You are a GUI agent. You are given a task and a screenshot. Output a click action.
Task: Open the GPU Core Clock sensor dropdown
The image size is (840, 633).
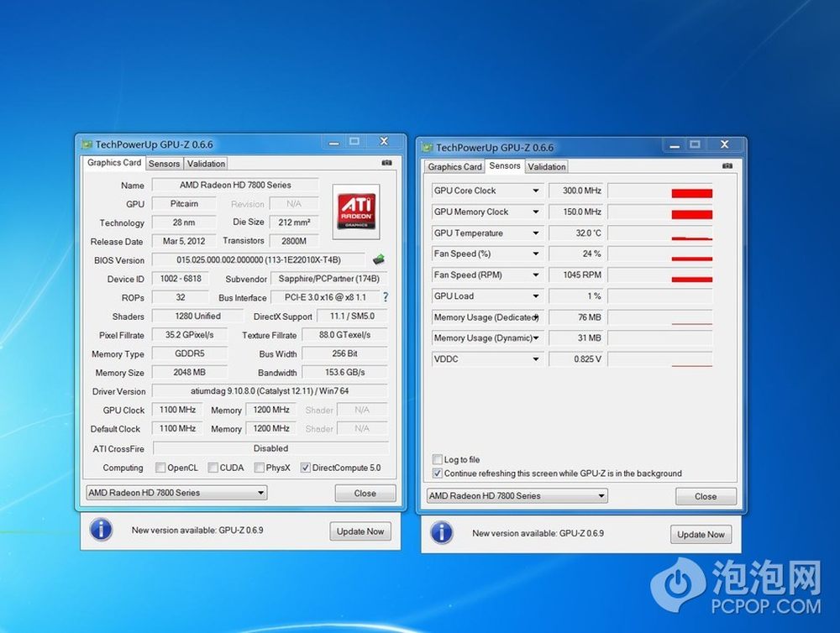pyautogui.click(x=535, y=191)
